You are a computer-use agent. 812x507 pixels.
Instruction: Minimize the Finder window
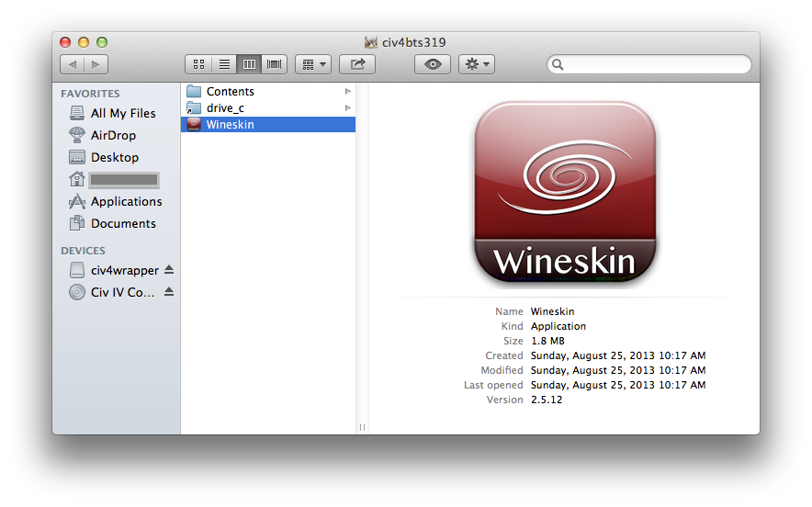84,42
